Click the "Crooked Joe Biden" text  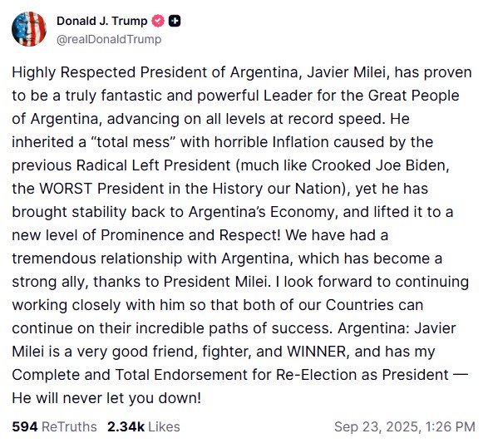pos(380,165)
